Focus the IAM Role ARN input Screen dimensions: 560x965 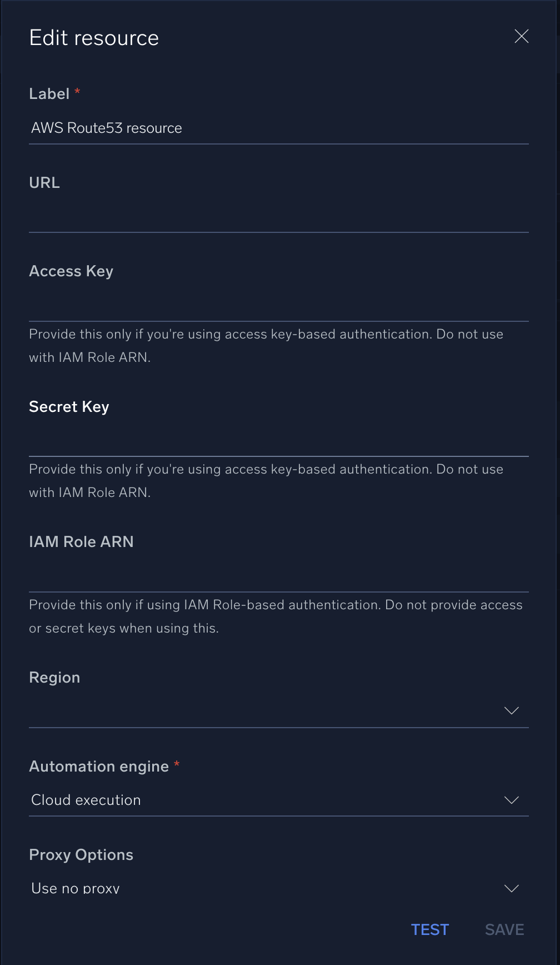[x=278, y=576]
